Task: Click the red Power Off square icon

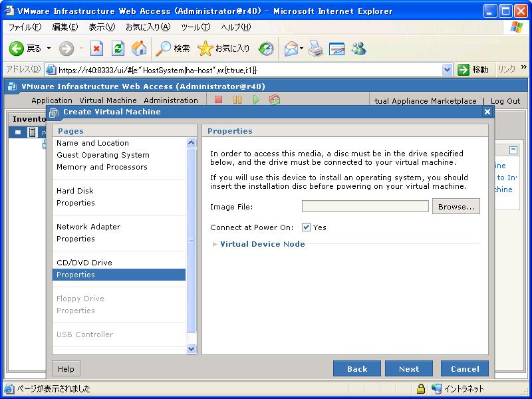Action: pos(219,99)
